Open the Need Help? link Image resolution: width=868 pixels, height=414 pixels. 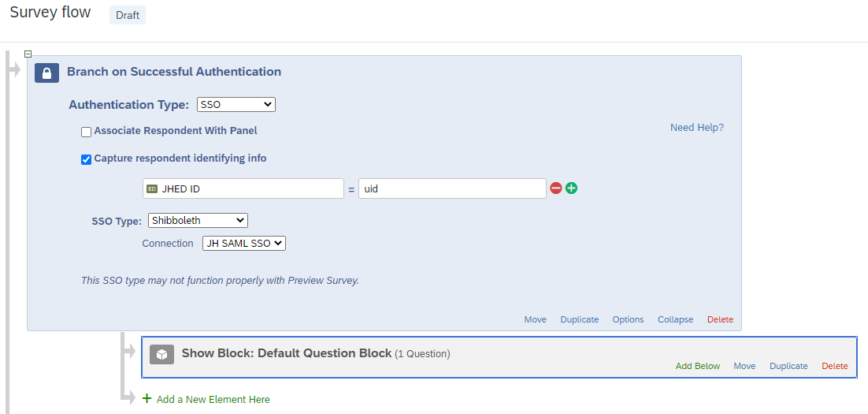tap(697, 128)
